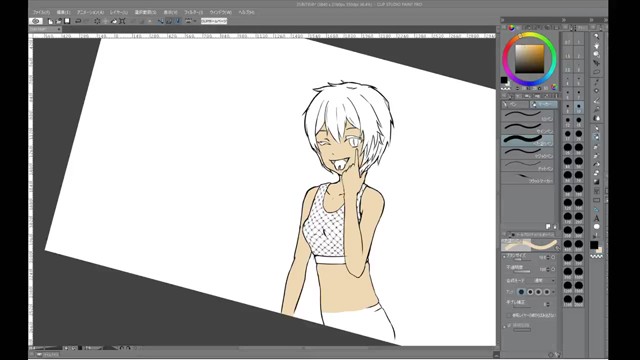
Task: Close the canvas document tab
Action: pos(59,29)
